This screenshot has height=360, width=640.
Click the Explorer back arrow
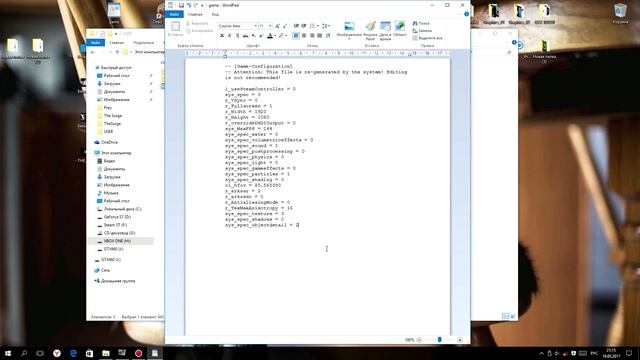pyautogui.click(x=93, y=52)
